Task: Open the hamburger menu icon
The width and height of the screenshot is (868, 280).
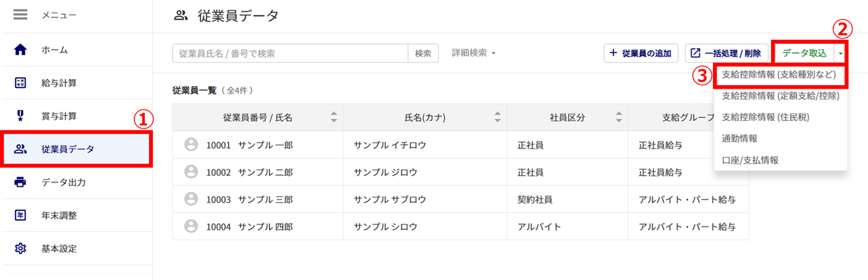Action: coord(20,16)
